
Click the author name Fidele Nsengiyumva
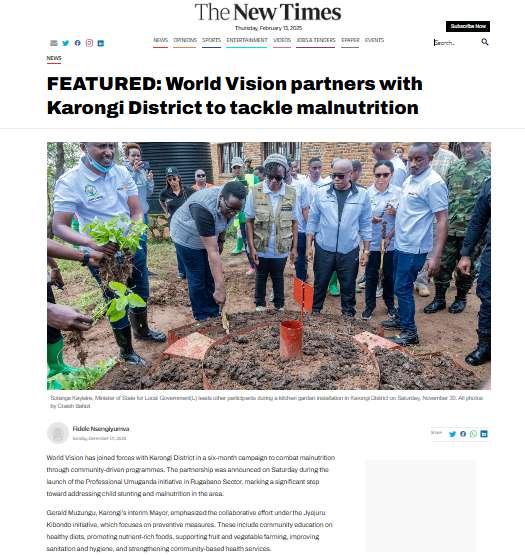point(101,429)
